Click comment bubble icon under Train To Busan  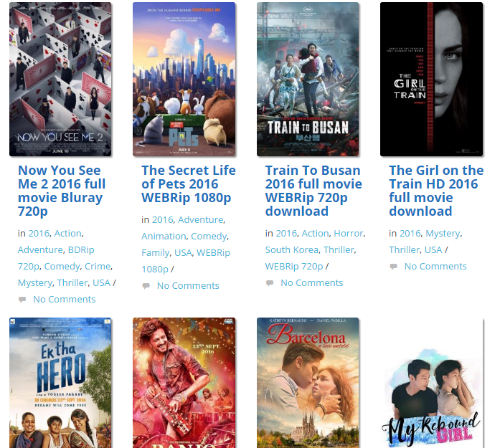coord(270,283)
